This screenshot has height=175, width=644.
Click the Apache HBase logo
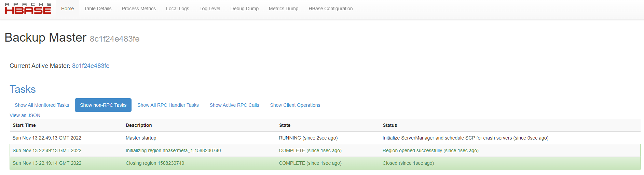[x=28, y=9]
